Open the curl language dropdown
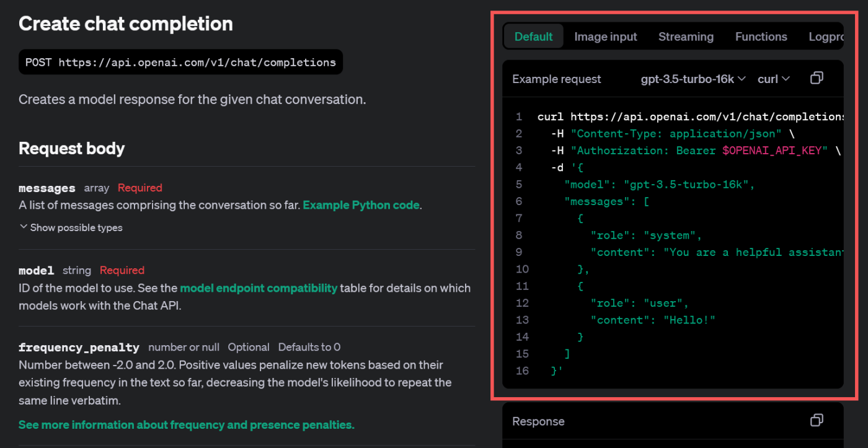 pos(773,79)
